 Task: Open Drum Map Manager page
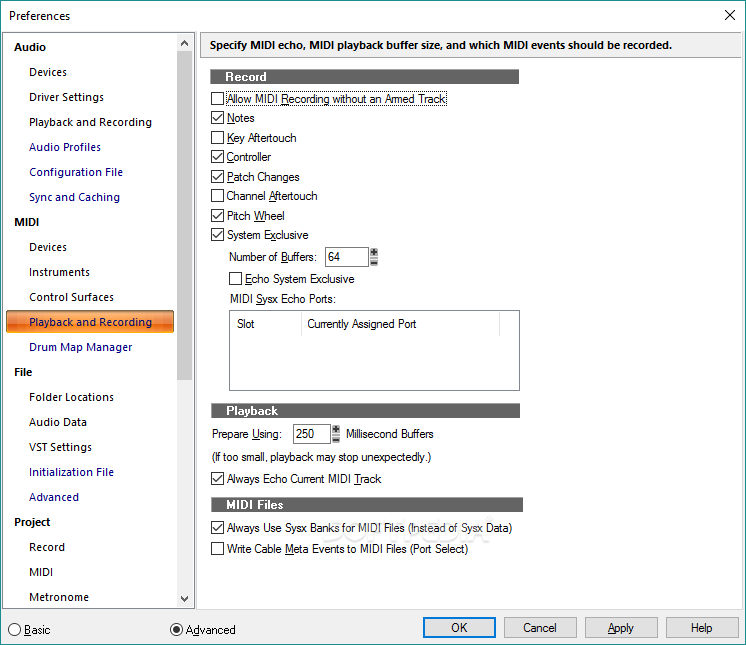81,347
